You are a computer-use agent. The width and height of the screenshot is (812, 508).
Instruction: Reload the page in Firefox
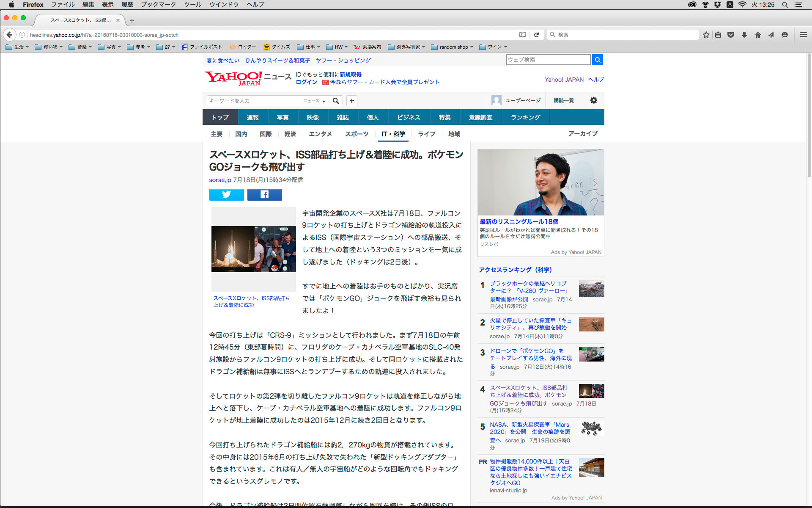(536, 35)
